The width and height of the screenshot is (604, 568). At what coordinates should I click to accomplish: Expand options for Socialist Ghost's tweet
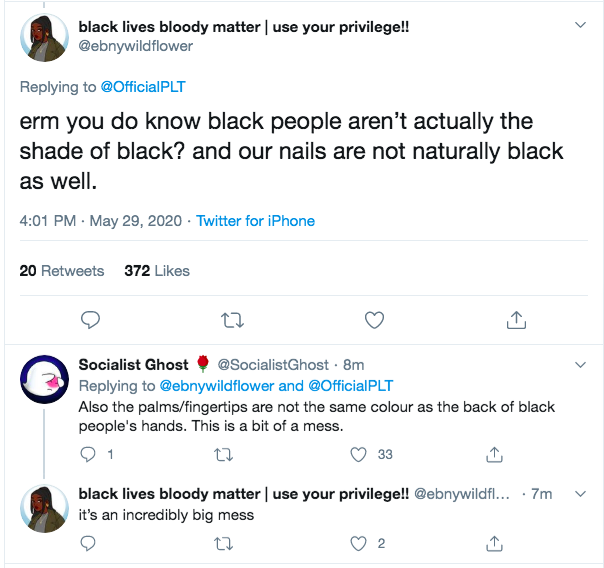click(x=580, y=365)
